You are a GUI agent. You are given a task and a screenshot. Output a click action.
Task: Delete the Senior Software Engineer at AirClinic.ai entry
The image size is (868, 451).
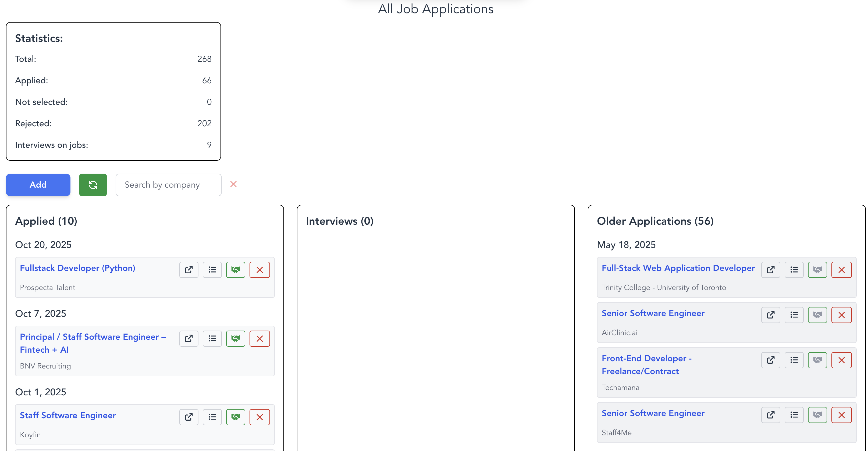point(841,314)
